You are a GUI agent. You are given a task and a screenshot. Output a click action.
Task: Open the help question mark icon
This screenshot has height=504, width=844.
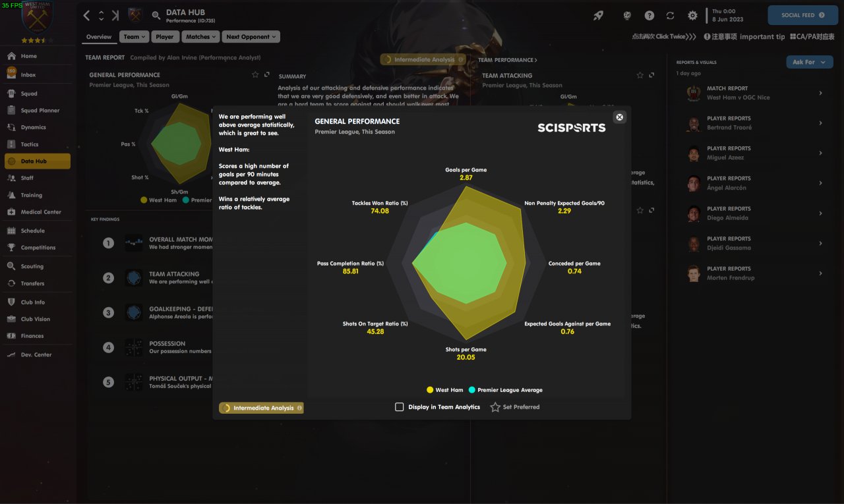[649, 15]
